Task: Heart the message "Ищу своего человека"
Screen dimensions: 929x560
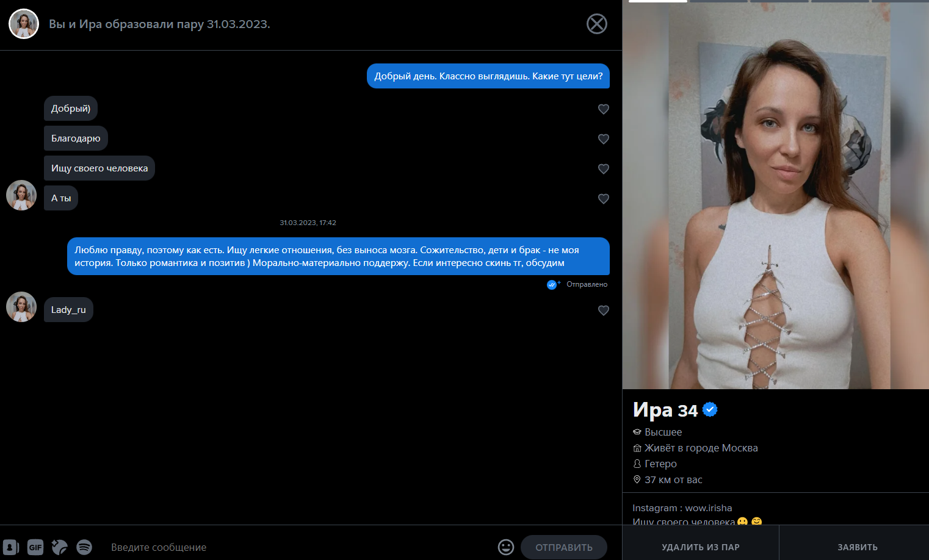Action: point(604,169)
